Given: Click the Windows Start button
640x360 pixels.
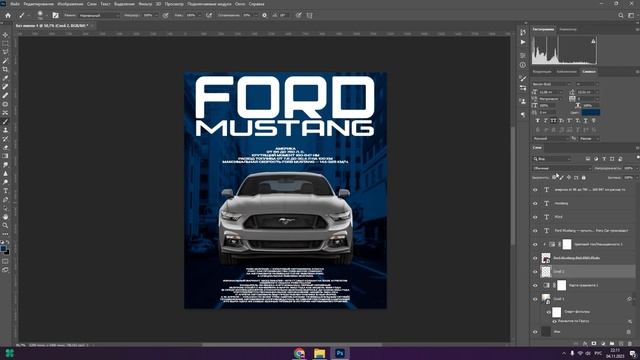Looking at the screenshot, I should [x=9, y=353].
